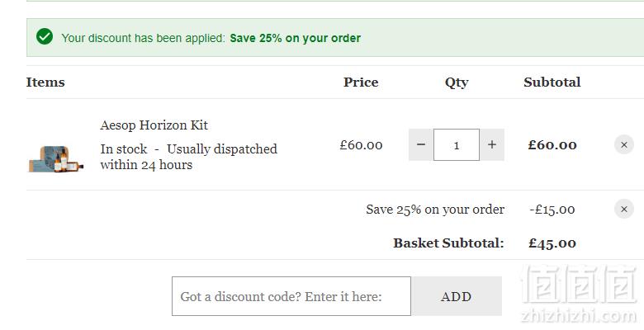Click the 'Basket Subtotal:' label
The image size is (644, 330).
(448, 243)
